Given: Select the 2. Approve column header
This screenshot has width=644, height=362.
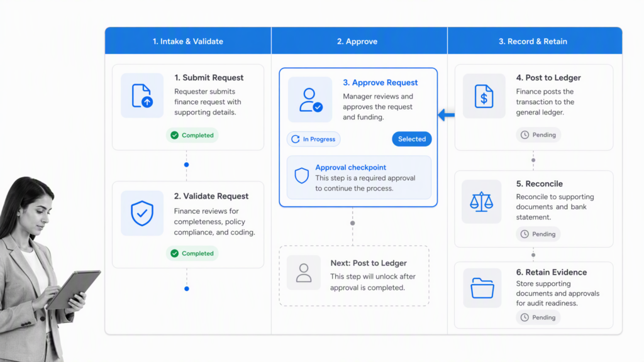Looking at the screenshot, I should click(359, 41).
